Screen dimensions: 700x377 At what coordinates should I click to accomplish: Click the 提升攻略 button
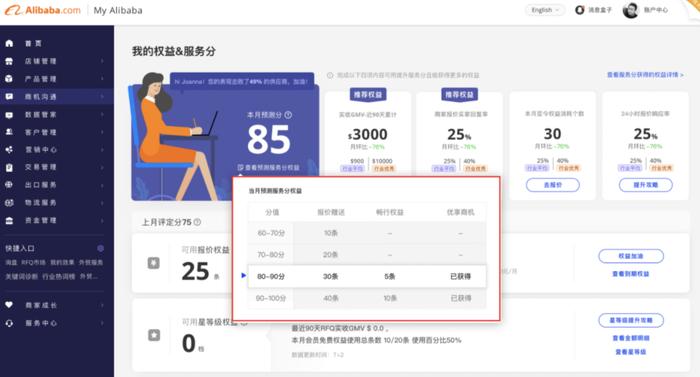point(646,185)
